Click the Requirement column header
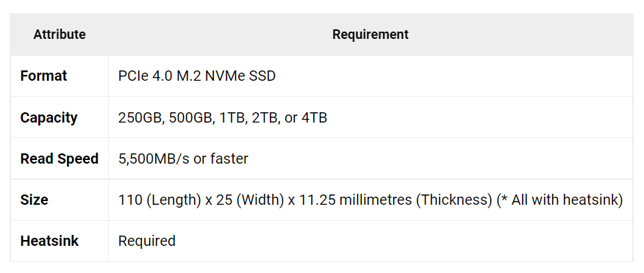Image resolution: width=644 pixels, height=273 pixels. (x=371, y=34)
